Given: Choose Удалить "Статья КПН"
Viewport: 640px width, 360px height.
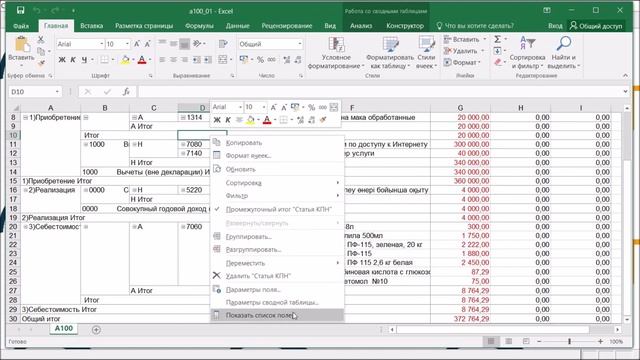Looking at the screenshot, I should point(278,276).
